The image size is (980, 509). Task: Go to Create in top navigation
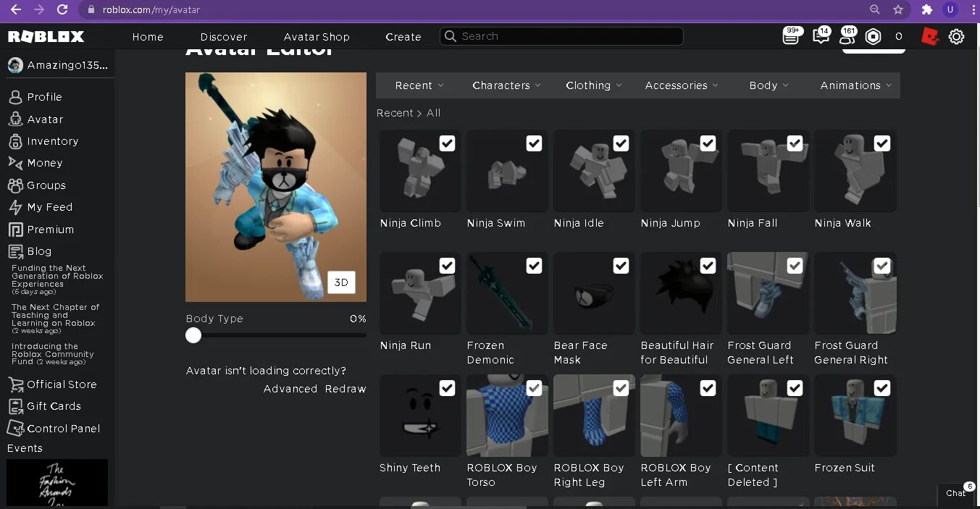403,37
